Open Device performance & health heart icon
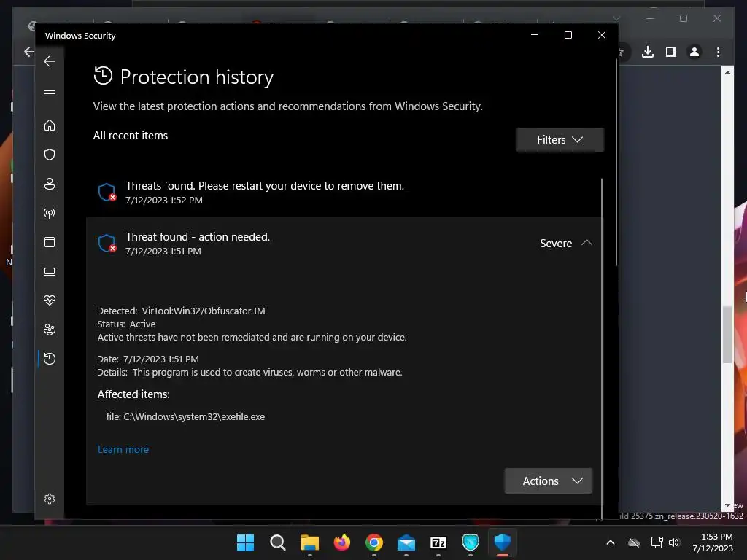The image size is (747, 560). (x=50, y=300)
